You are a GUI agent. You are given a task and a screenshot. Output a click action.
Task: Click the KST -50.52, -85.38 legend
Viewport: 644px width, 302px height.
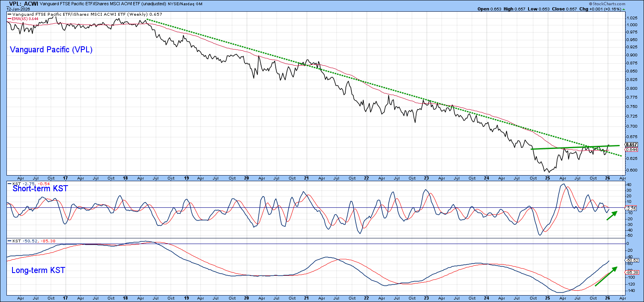point(32,241)
